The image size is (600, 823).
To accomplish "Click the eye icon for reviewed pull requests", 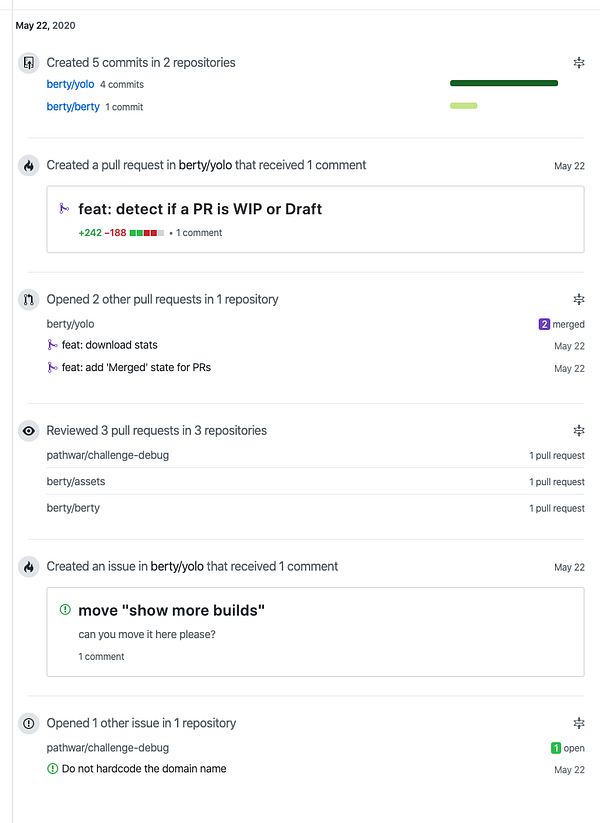I will [29, 431].
